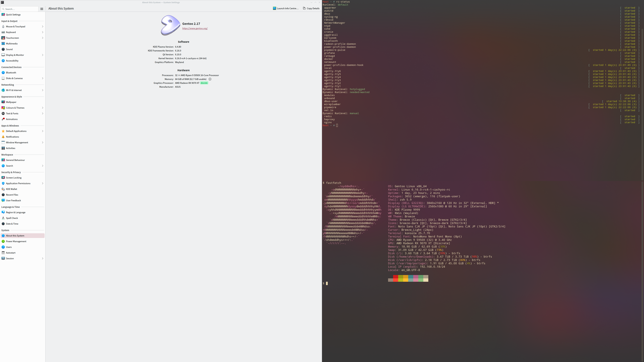Screen dimensions: 644x362
Task: Click the Sound icon in sidebar
Action: point(3,49)
